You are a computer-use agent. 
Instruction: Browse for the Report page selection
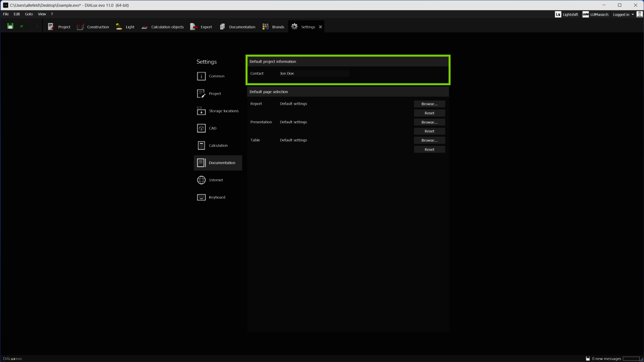point(429,104)
